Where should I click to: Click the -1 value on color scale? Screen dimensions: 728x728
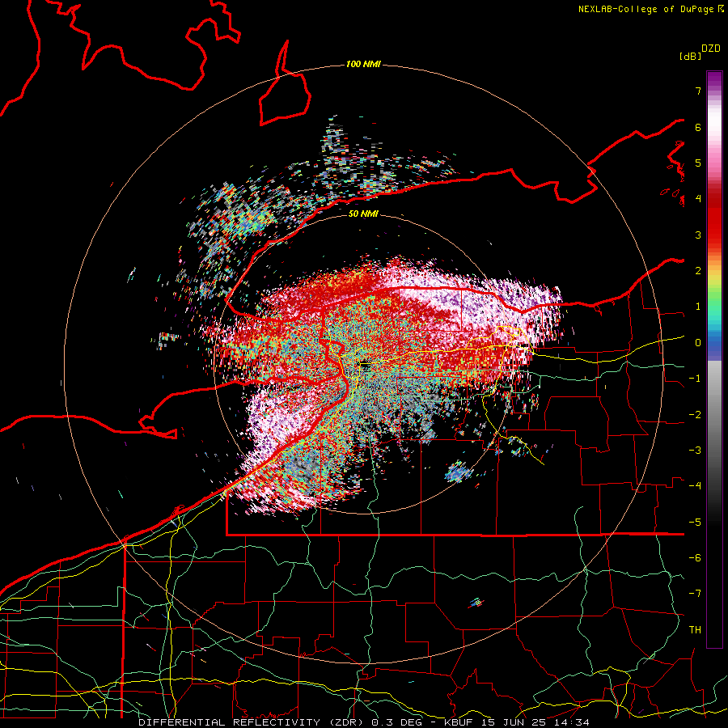pos(695,379)
